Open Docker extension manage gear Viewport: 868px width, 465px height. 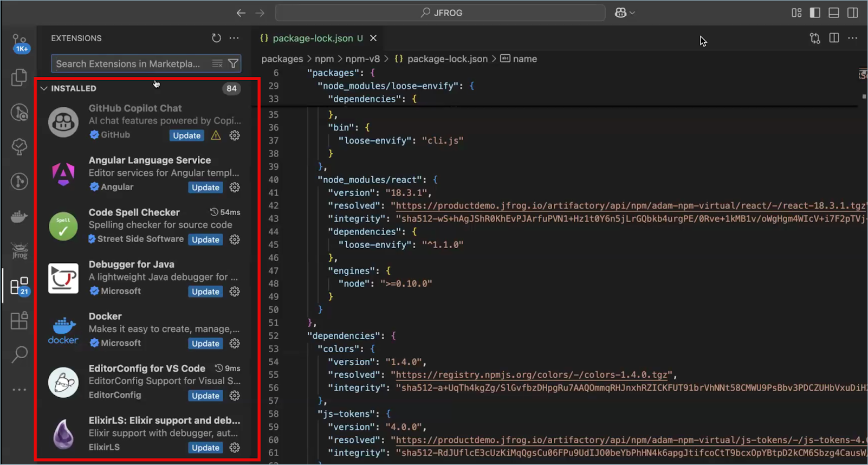point(235,344)
